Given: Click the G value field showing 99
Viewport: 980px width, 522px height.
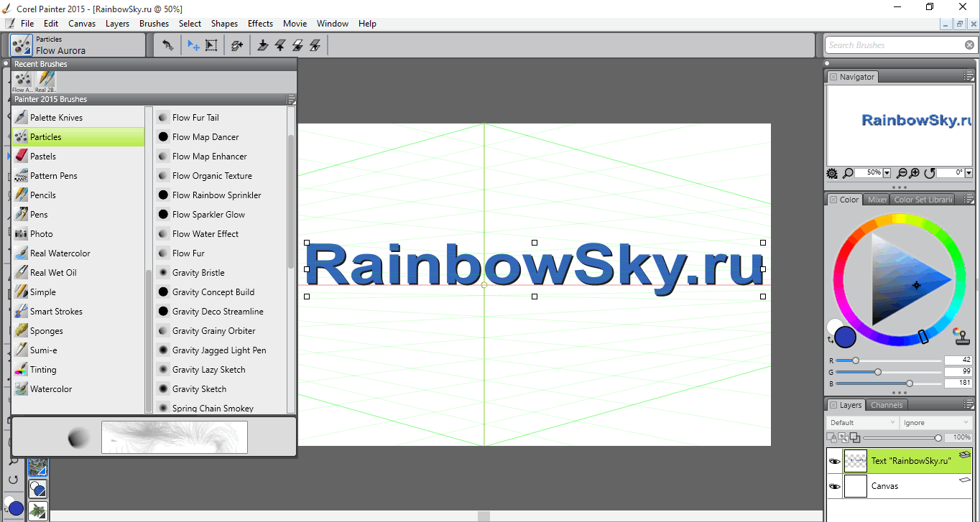Looking at the screenshot, I should tap(958, 372).
